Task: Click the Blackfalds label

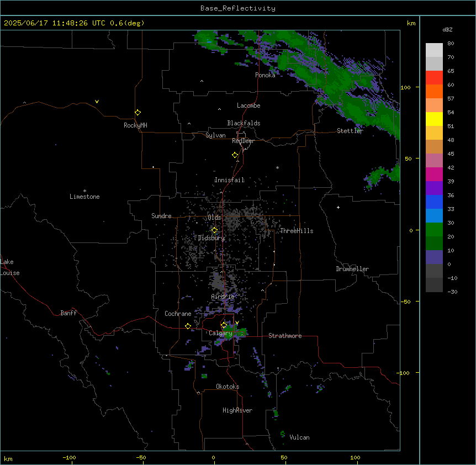Action: 244,123
